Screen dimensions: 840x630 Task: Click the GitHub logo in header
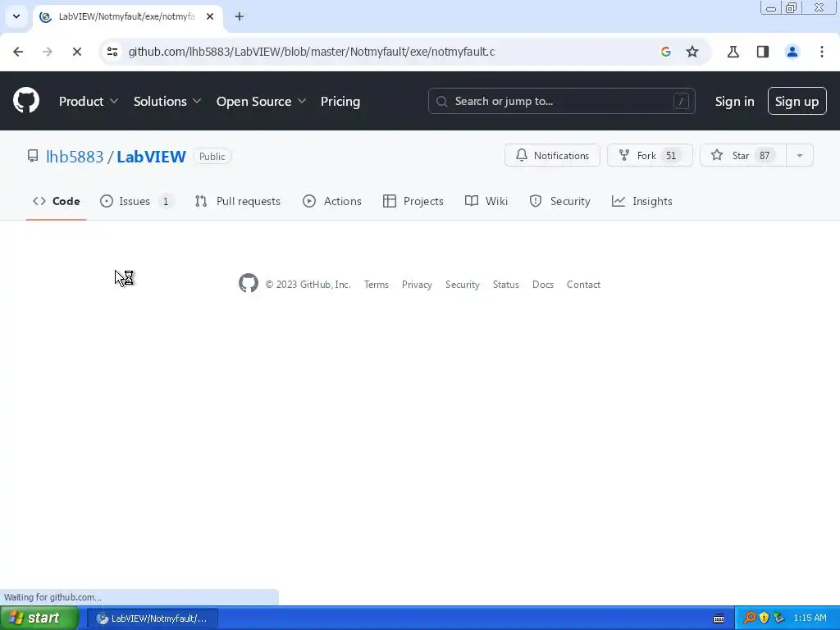coord(26,100)
